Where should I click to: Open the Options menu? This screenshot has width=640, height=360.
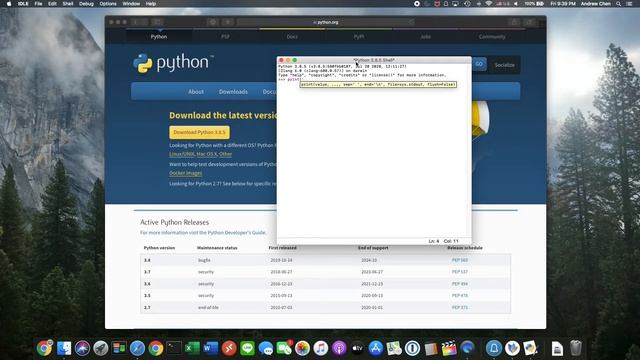108,4
